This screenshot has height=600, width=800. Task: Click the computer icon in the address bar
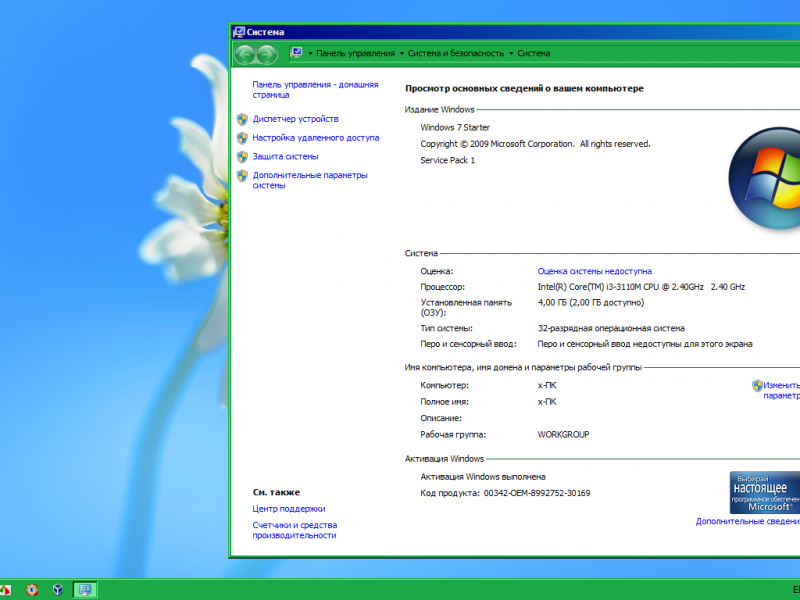296,53
